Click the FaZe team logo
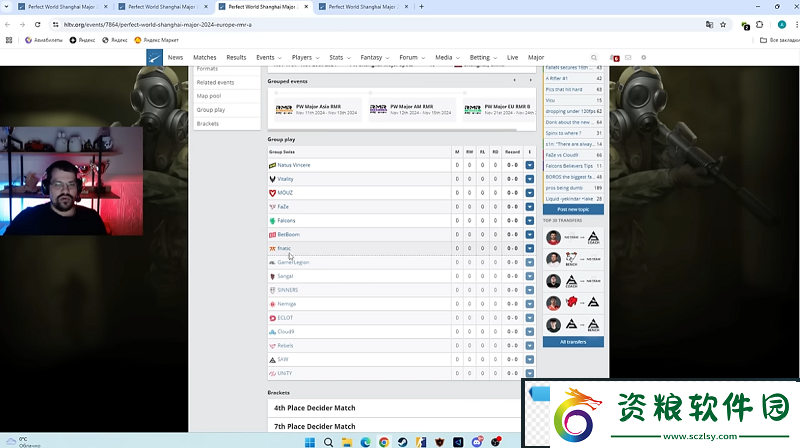800x448 pixels. (272, 207)
